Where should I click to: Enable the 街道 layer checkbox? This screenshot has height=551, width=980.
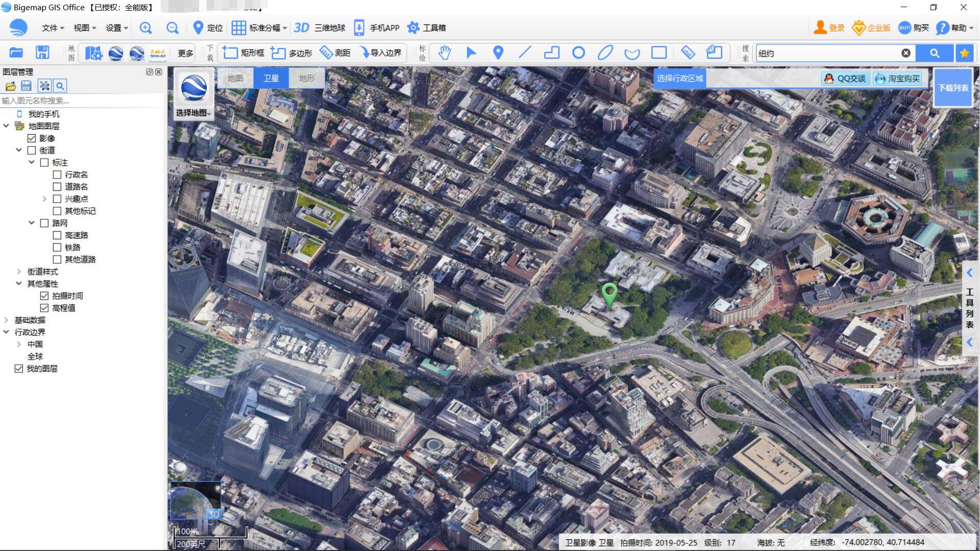coord(32,151)
